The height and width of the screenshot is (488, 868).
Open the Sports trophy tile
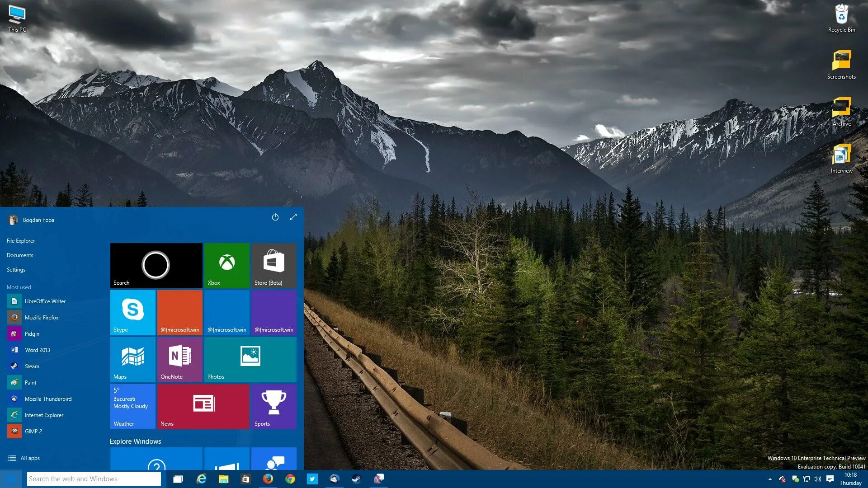coord(274,406)
